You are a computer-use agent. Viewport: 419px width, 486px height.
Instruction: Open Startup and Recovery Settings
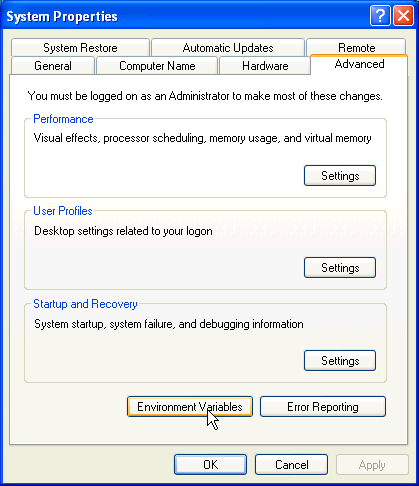click(x=340, y=361)
